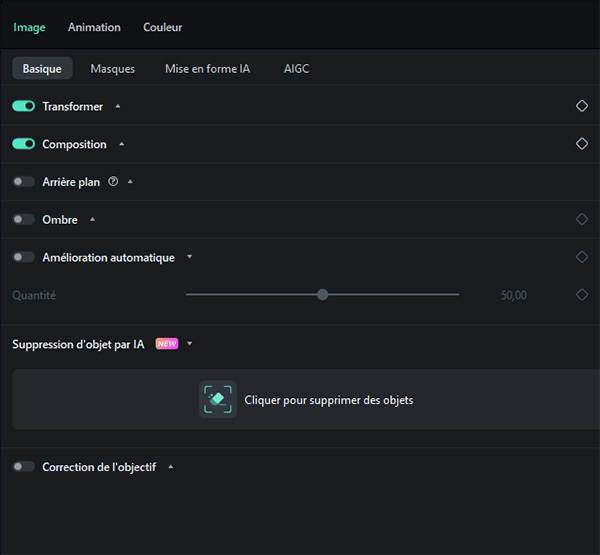Click the keyframe diamond for Ombre
Viewport: 600px width, 555px height.
coord(582,219)
